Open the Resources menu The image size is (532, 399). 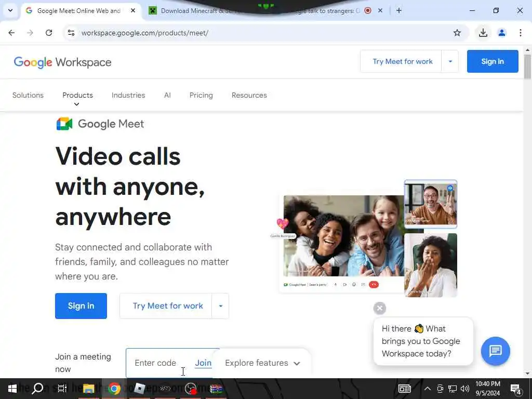pyautogui.click(x=249, y=96)
